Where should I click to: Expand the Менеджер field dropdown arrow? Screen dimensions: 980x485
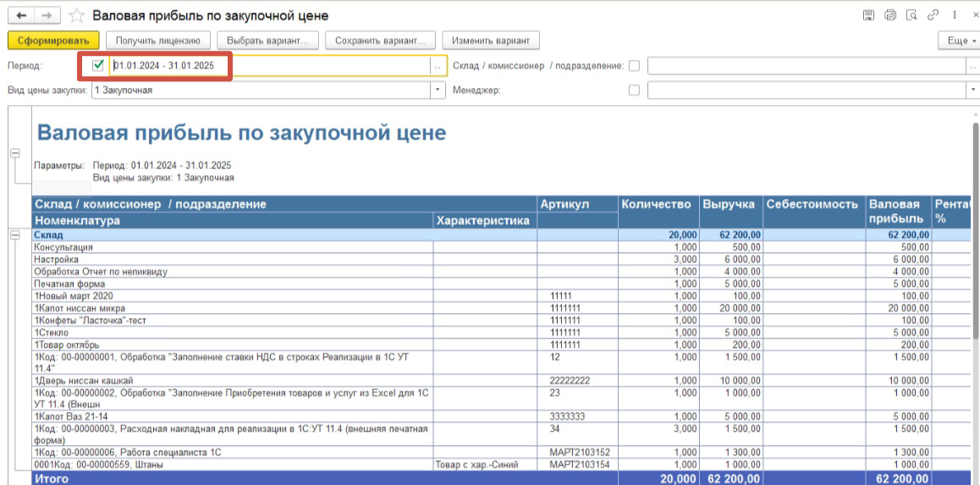click(972, 90)
